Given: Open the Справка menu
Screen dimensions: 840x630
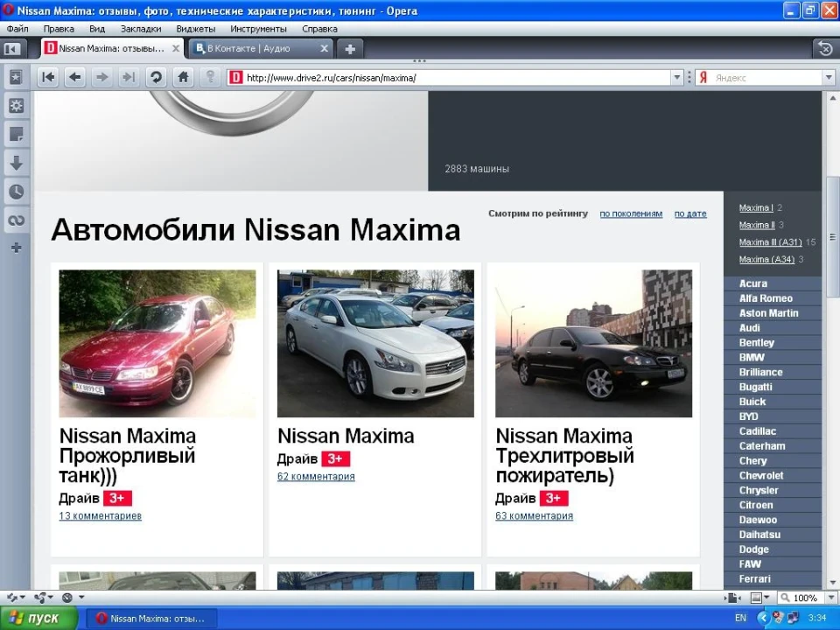Looking at the screenshot, I should pos(319,29).
